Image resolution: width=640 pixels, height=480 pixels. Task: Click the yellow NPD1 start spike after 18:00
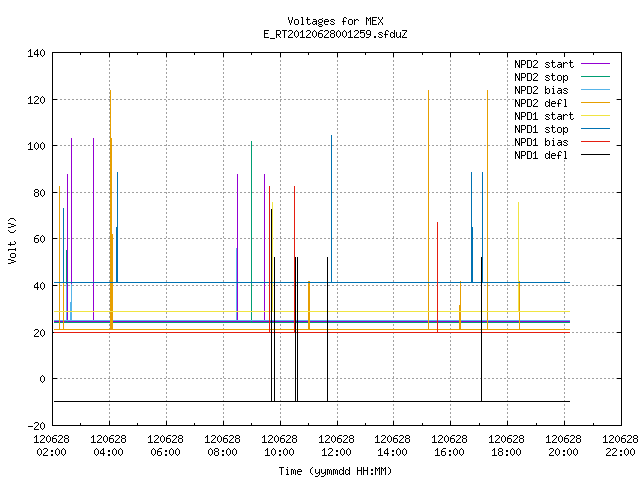tap(519, 257)
